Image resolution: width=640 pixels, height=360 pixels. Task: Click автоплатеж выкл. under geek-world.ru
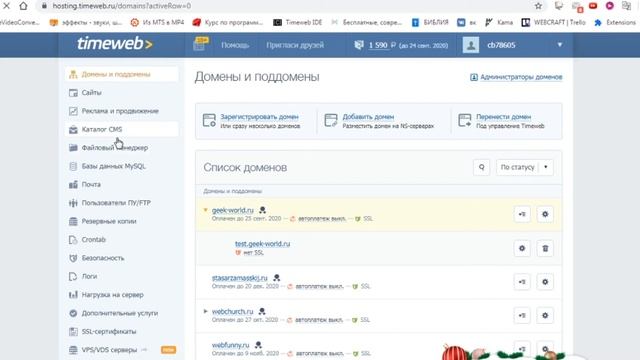tap(322, 219)
